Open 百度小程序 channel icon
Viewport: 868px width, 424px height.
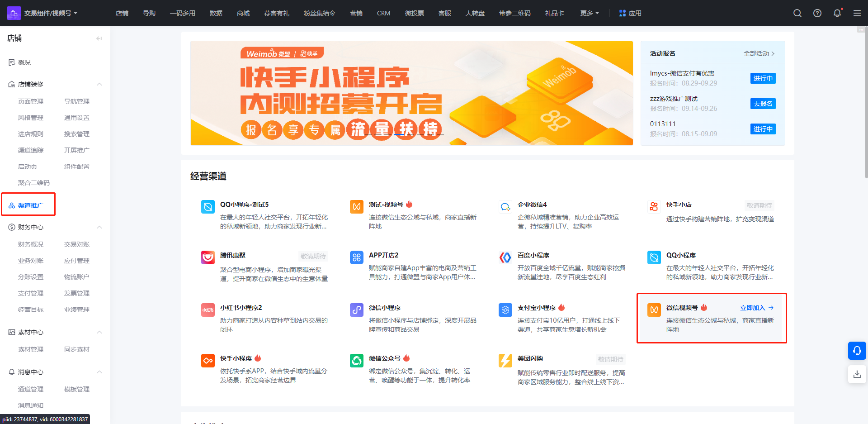pos(505,257)
